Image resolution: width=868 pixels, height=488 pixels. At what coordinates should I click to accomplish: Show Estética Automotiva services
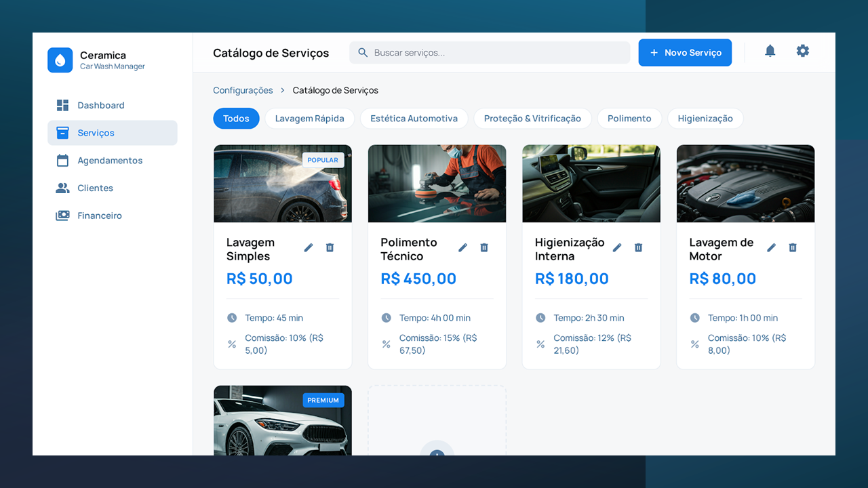point(414,119)
